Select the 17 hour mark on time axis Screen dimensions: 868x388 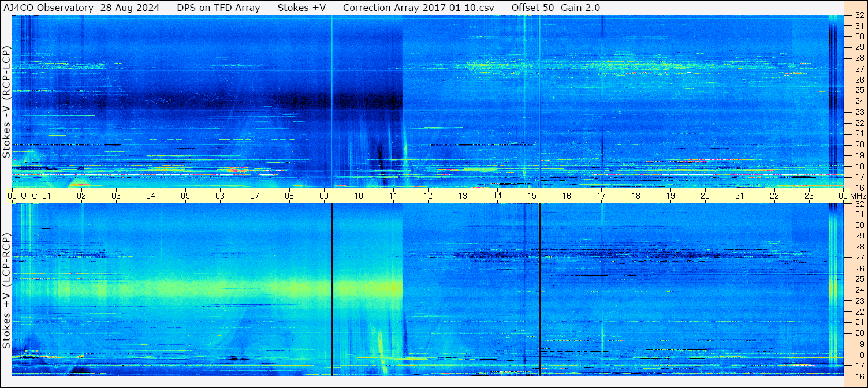click(x=601, y=196)
